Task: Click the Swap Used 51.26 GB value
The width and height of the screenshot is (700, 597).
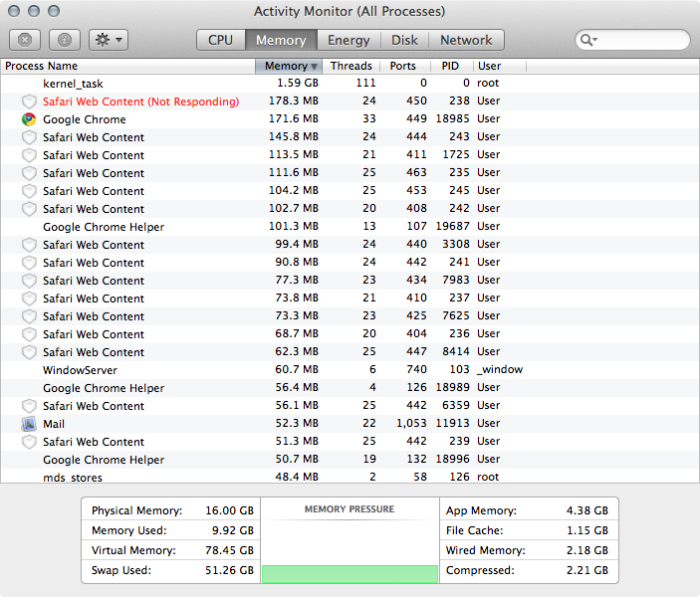Action: [229, 570]
